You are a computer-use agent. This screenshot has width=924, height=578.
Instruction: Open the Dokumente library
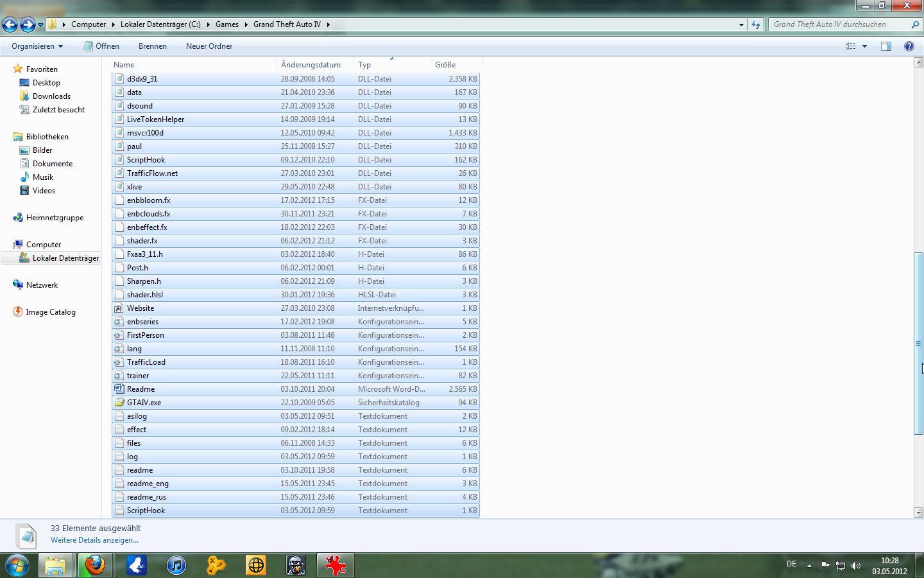coord(53,164)
